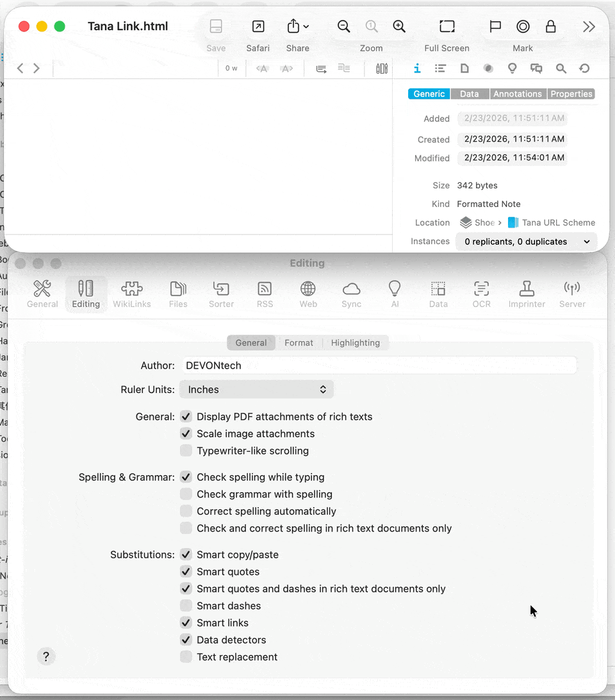615x700 pixels.
Task: Click the zoom in magnifier icon
Action: [x=399, y=26]
